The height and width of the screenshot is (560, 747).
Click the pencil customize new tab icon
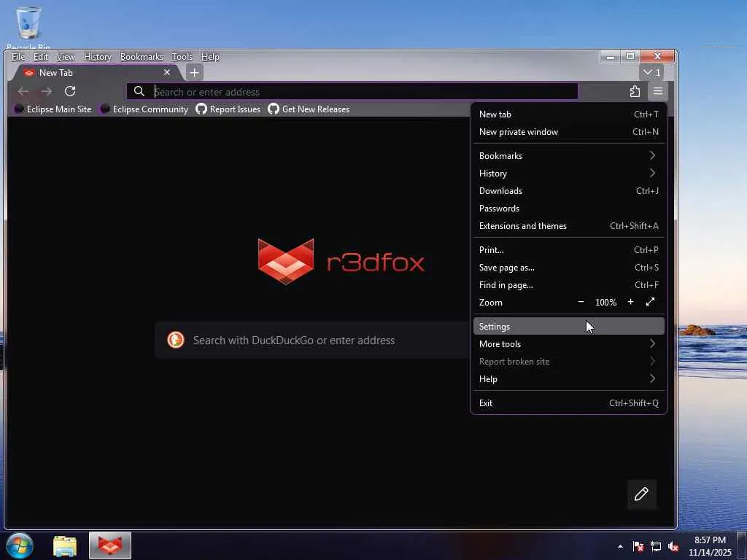pyautogui.click(x=641, y=494)
